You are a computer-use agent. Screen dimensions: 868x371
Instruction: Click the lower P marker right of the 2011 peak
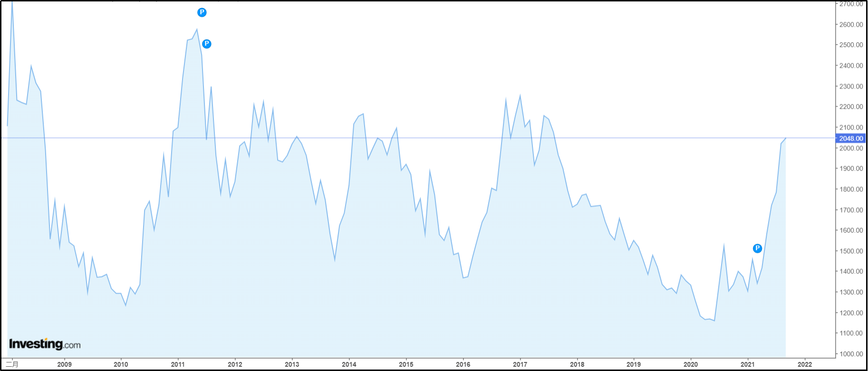tap(207, 44)
